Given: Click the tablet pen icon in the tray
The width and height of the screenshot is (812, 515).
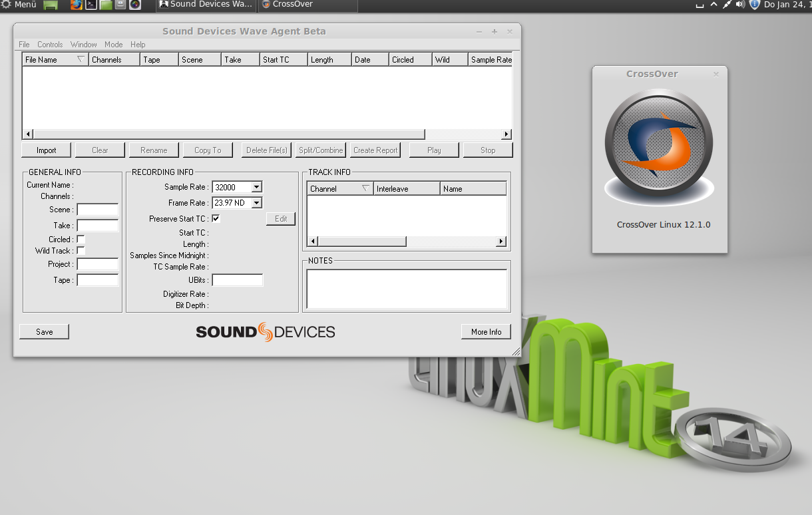Looking at the screenshot, I should point(727,5).
